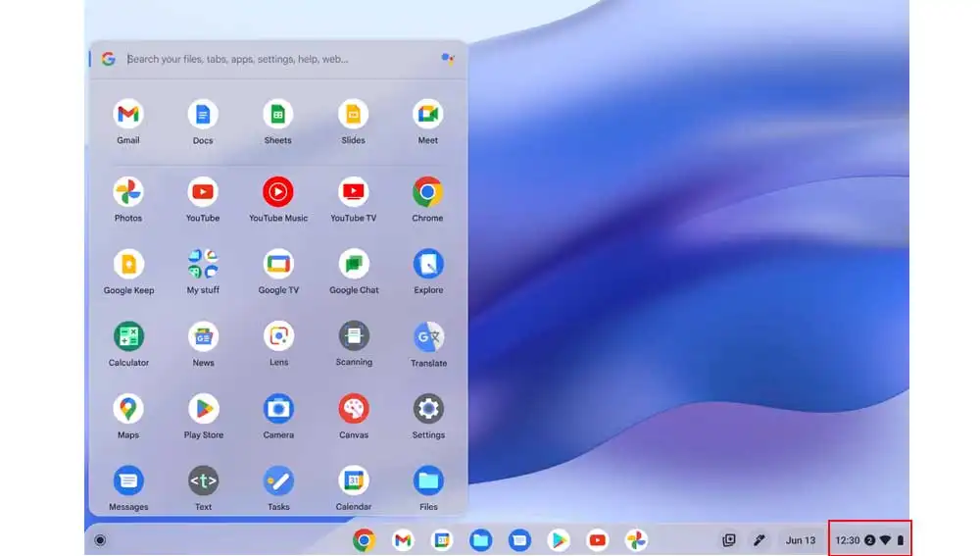The image size is (980, 556).
Task: Click the battery status icon
Action: coord(901,540)
